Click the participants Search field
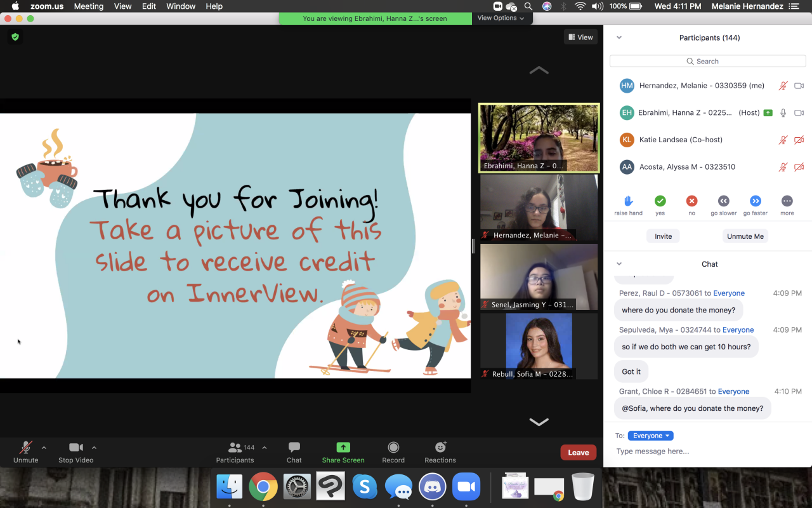 click(707, 62)
